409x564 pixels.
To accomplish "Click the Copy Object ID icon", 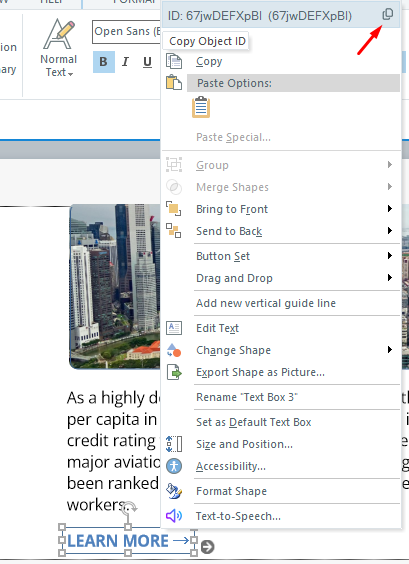I will click(x=387, y=14).
